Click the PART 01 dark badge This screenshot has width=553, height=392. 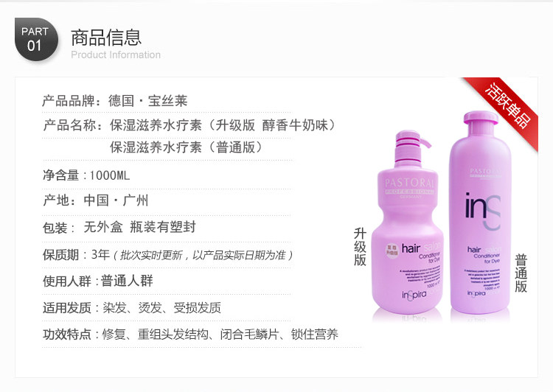point(37,39)
